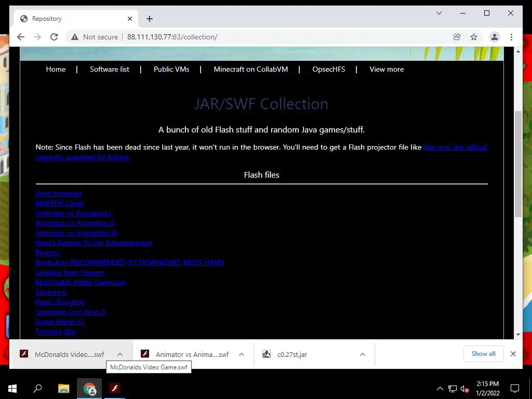Image resolution: width=532 pixels, height=399 pixels.
Task: Open Software list nav item
Action: point(109,69)
